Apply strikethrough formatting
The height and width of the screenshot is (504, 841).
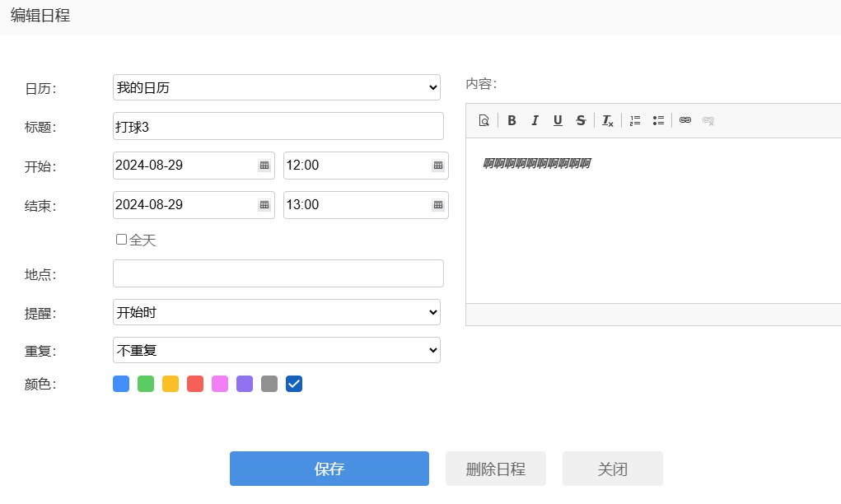[x=581, y=120]
